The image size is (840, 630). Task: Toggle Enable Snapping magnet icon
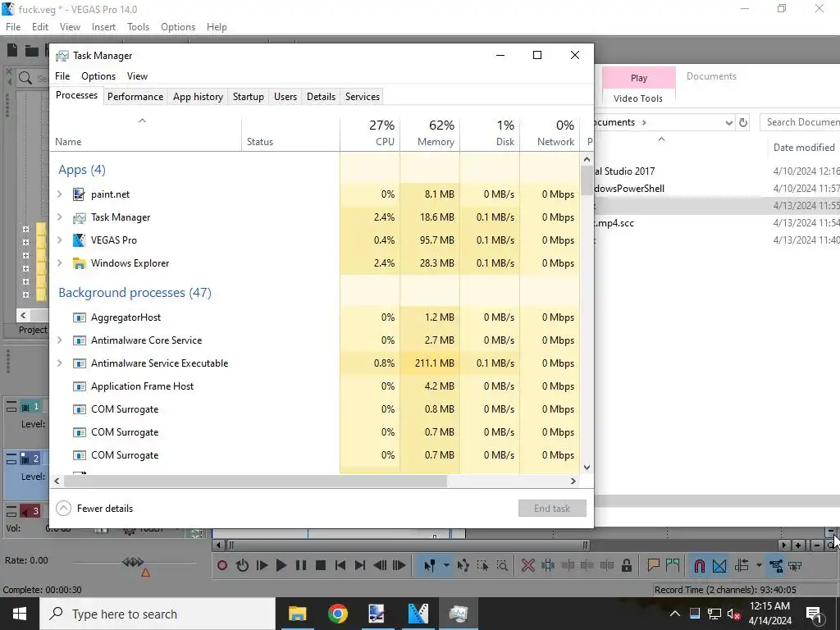[x=699, y=565]
